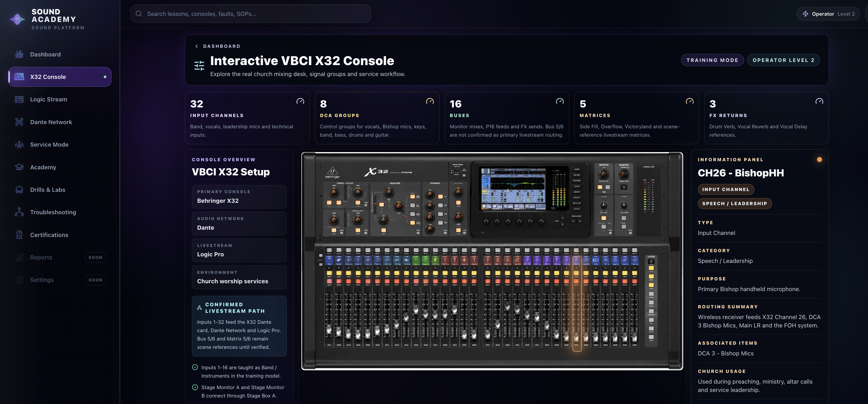
Task: Click the Service Mode broadcast tower icon
Action: click(x=19, y=145)
